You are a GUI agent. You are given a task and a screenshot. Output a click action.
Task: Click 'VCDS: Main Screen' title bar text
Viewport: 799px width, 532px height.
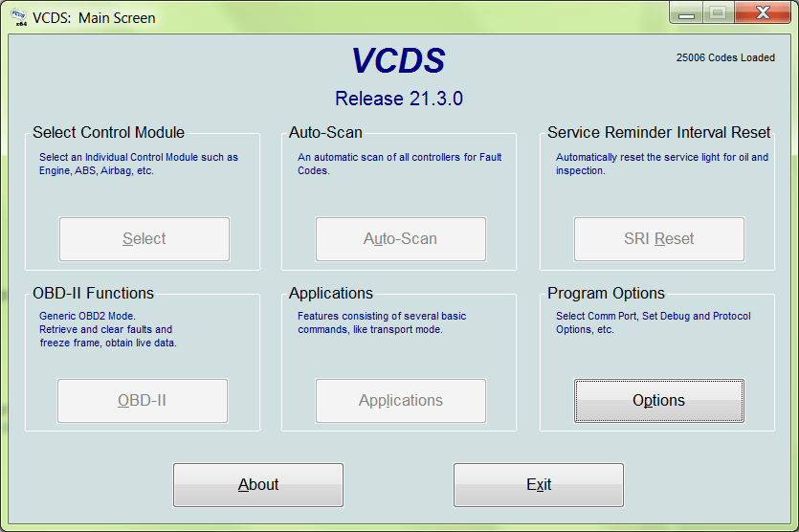94,18
